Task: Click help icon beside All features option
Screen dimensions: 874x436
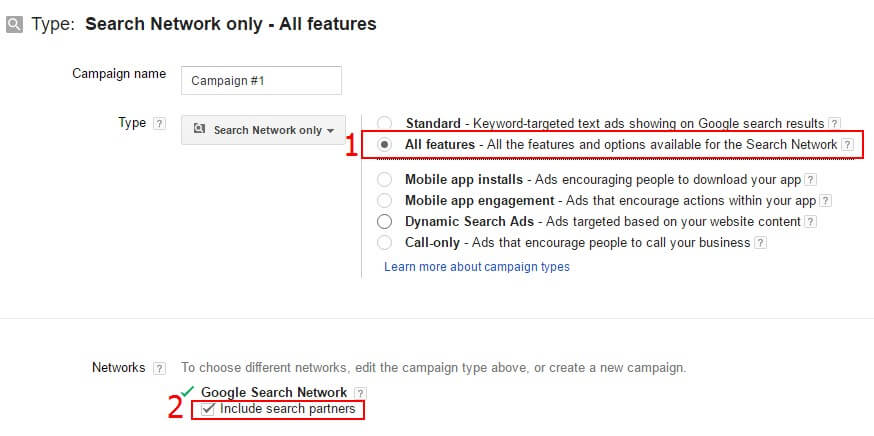Action: click(x=847, y=145)
